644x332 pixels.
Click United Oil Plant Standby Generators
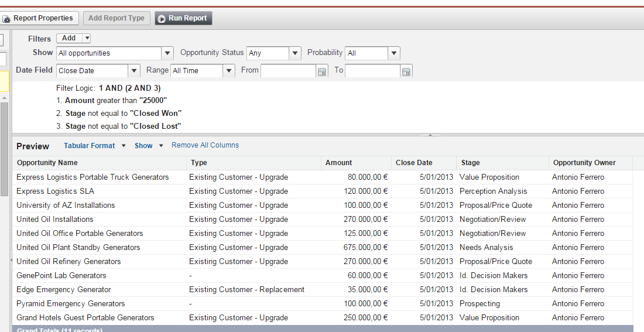(78, 247)
